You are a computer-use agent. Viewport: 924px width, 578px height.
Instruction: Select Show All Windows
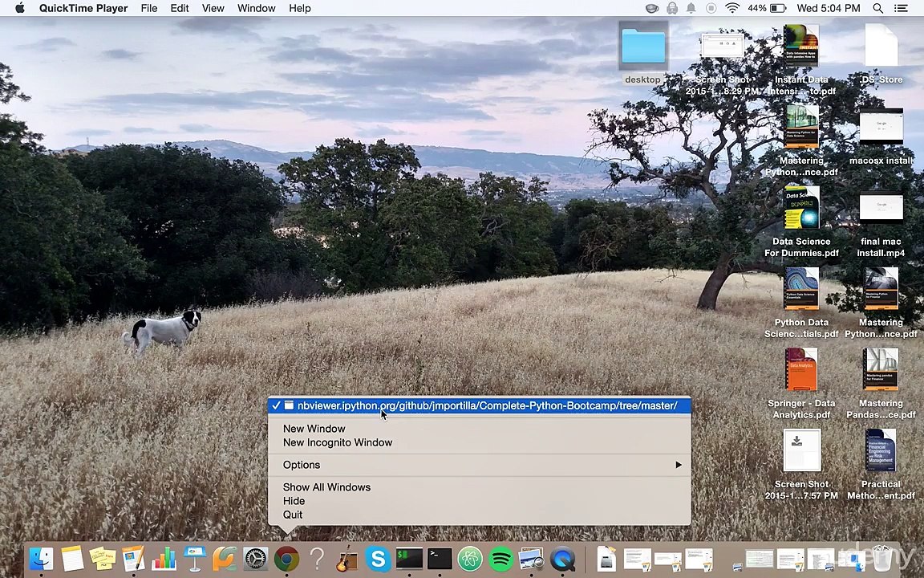tap(326, 487)
